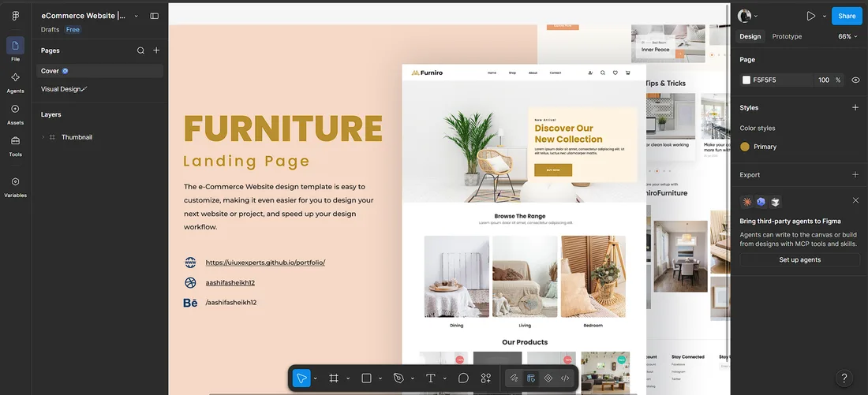This screenshot has width=868, height=395.
Task: Click the eCommerce Website file title
Action: tap(83, 16)
